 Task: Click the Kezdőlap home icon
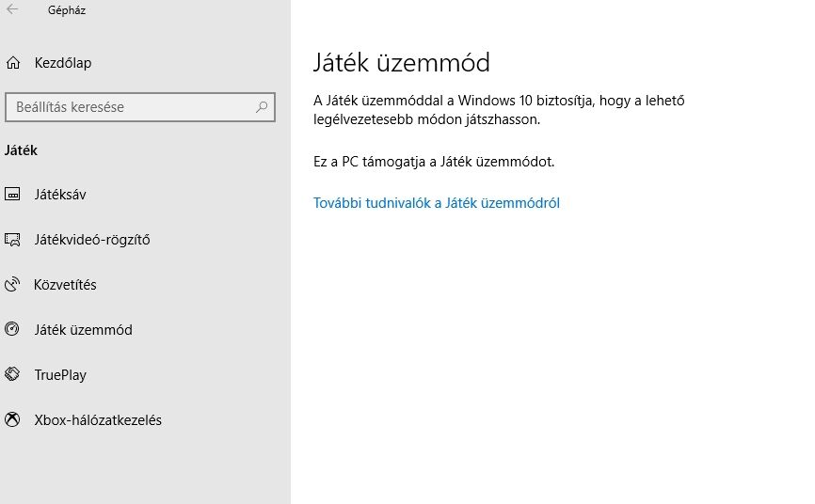coord(13,63)
